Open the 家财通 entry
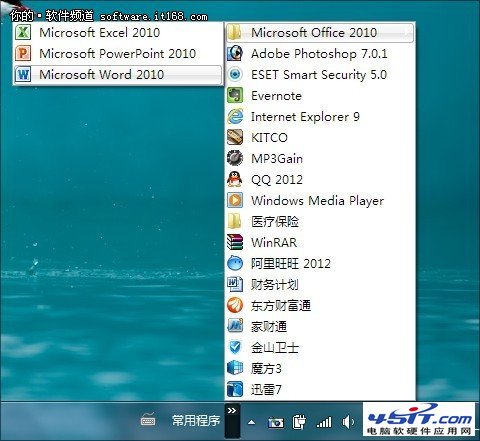The image size is (480, 441). tap(320, 326)
